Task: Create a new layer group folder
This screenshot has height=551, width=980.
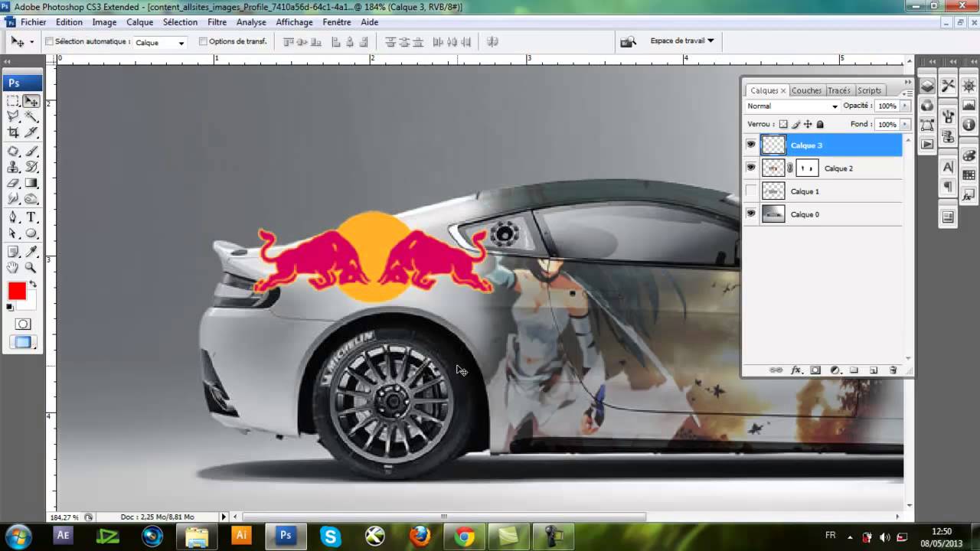Action: [x=854, y=370]
